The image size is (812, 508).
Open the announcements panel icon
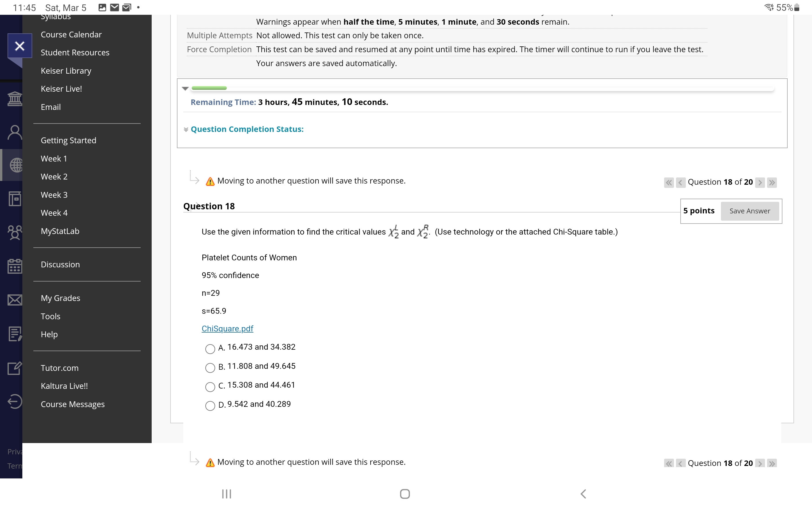coord(15,199)
